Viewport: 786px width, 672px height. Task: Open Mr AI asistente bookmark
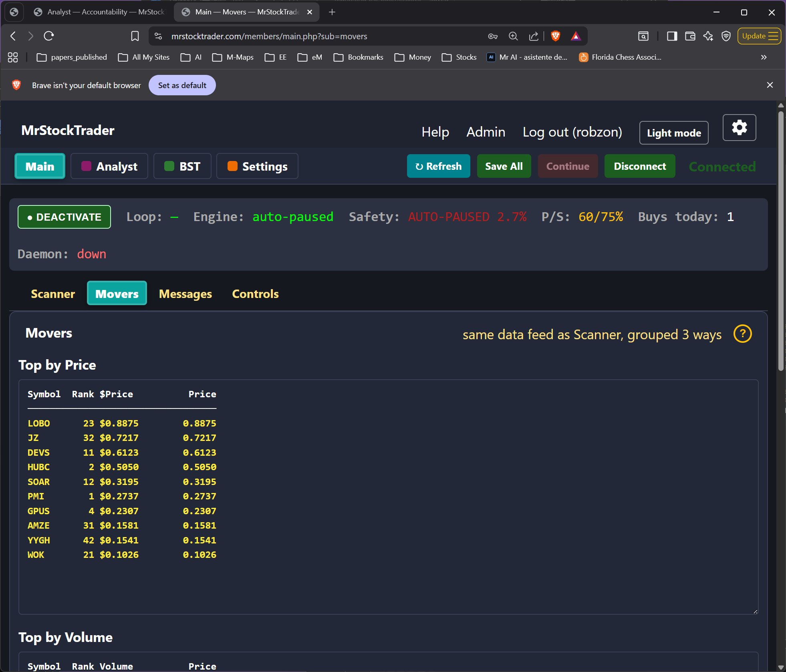(x=527, y=57)
